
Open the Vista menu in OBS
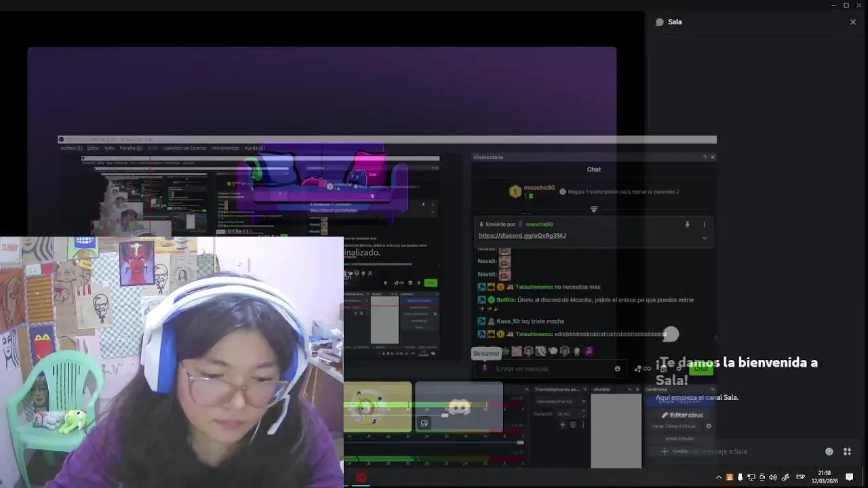point(109,148)
